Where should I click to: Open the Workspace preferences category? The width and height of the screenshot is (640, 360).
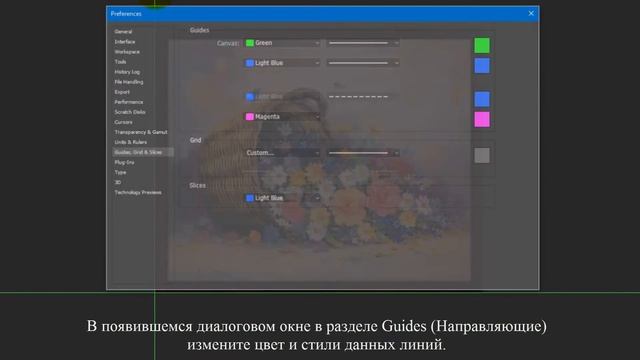[x=127, y=52]
